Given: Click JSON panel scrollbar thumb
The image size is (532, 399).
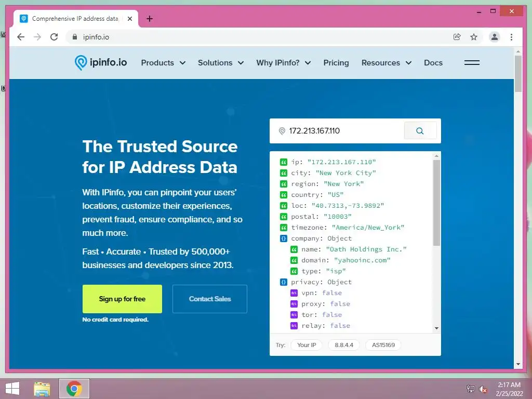Looking at the screenshot, I should [x=436, y=203].
